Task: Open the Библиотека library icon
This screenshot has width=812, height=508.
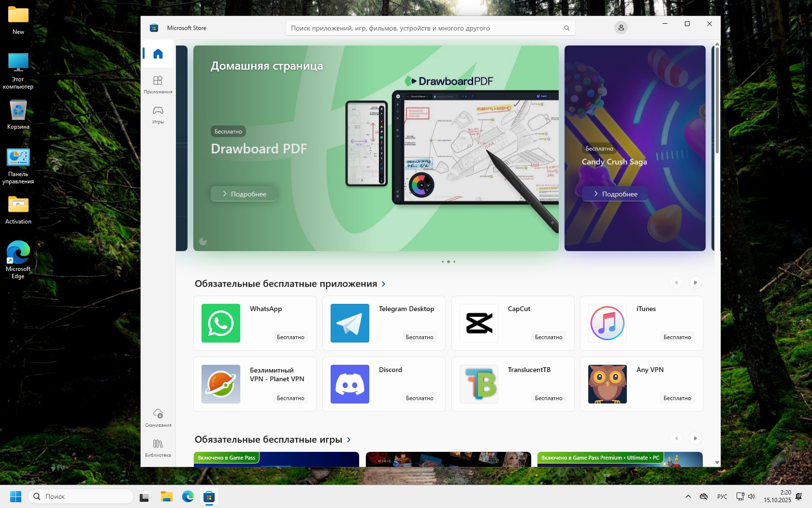Action: 158,448
